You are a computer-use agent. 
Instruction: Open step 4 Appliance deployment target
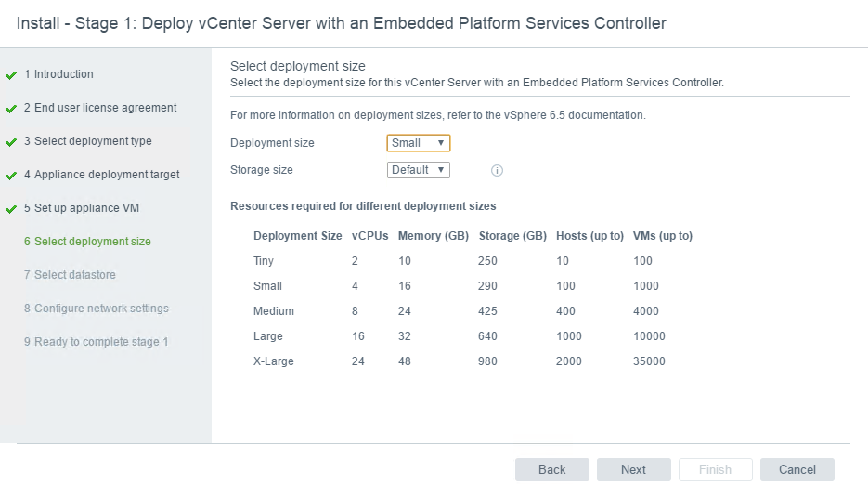click(102, 175)
